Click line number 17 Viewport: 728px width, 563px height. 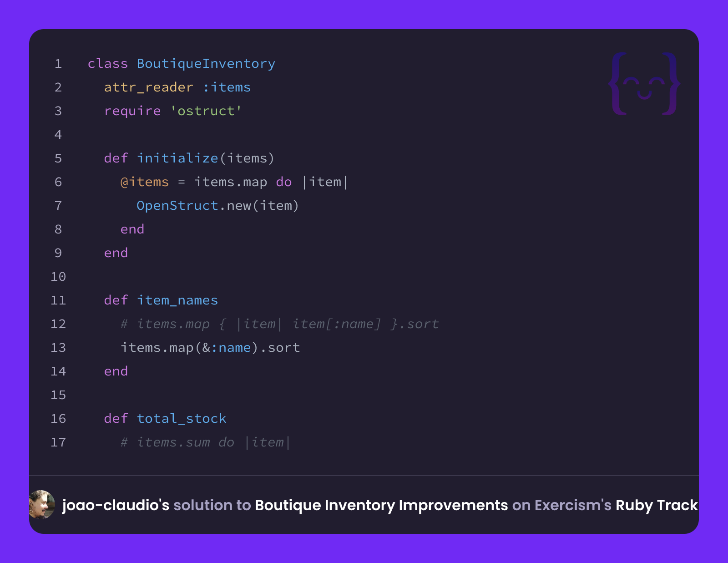point(58,442)
